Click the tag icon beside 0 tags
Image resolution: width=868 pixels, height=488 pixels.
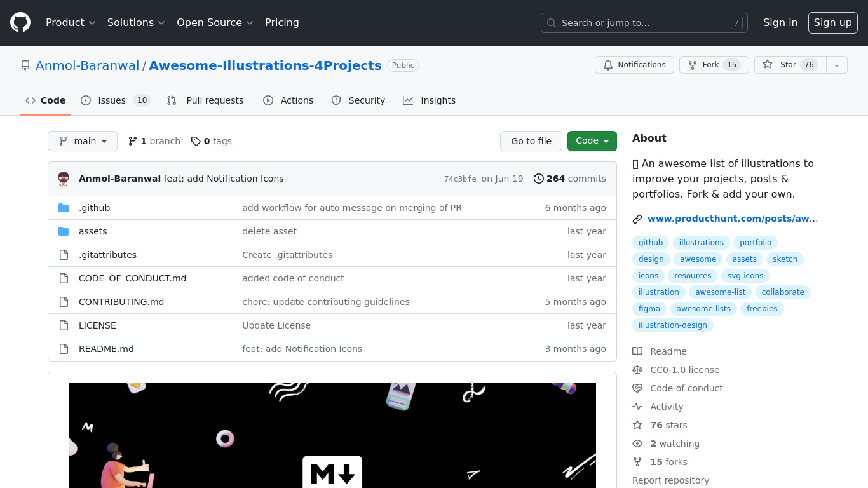pos(196,141)
